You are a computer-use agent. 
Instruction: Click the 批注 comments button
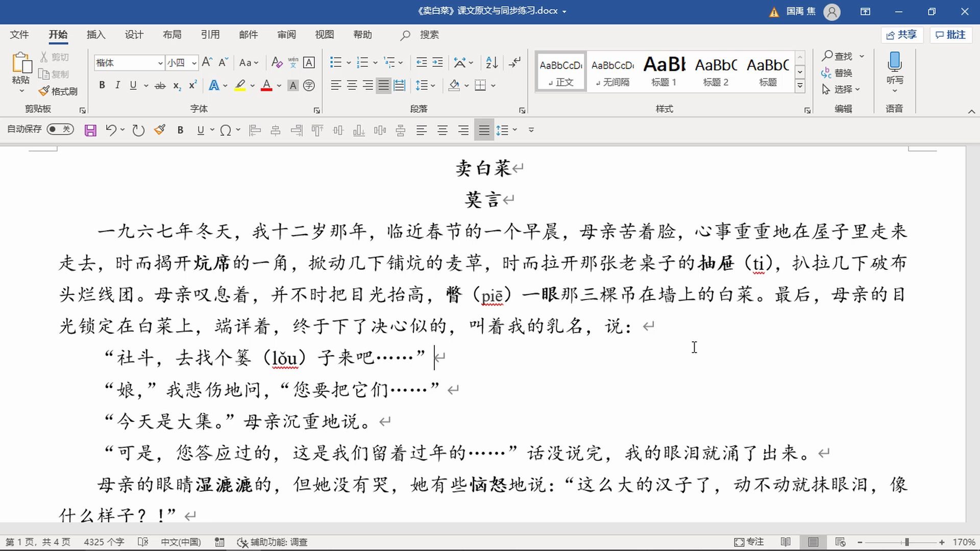click(951, 35)
